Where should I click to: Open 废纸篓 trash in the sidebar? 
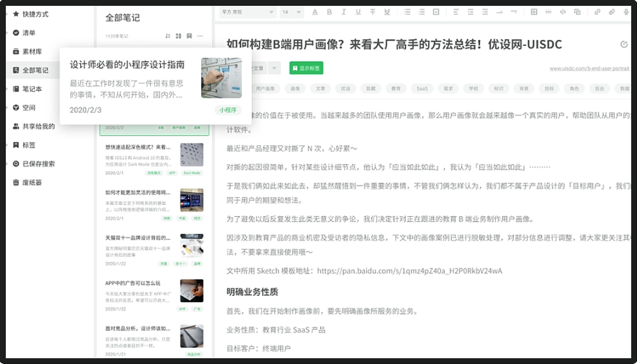31,182
